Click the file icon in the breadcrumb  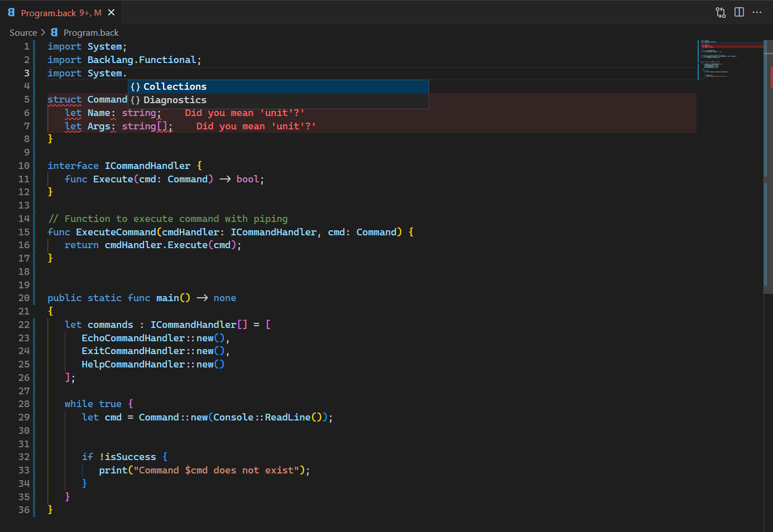54,32
